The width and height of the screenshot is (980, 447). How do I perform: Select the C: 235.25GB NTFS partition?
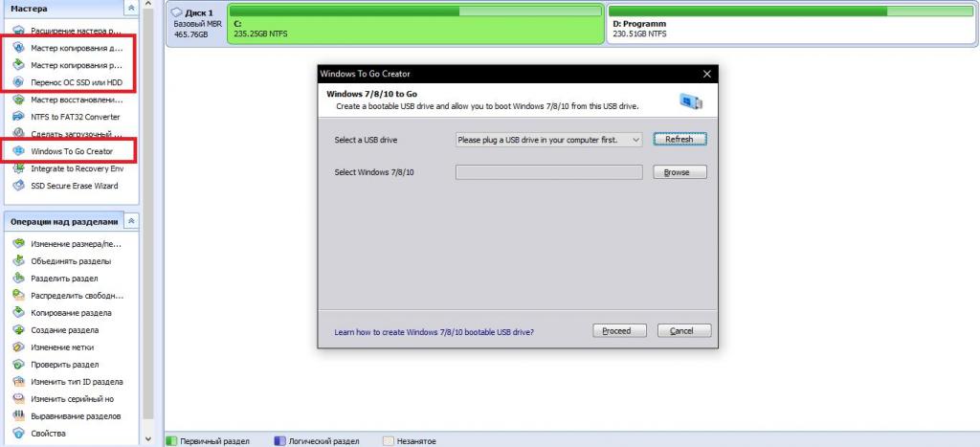[416, 24]
